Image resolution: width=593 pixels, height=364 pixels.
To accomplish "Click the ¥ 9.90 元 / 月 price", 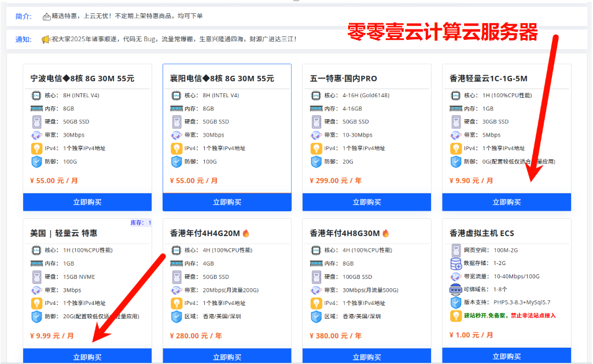I will (x=472, y=181).
